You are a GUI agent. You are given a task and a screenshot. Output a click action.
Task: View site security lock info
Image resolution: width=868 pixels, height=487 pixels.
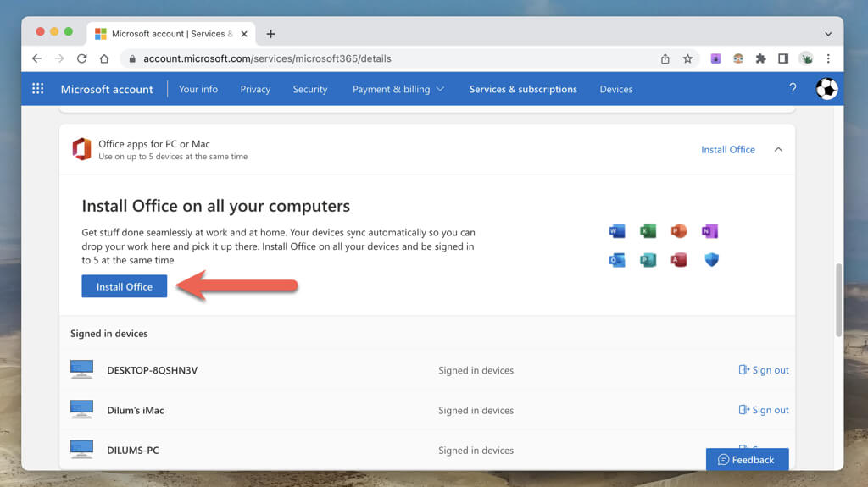(x=131, y=58)
